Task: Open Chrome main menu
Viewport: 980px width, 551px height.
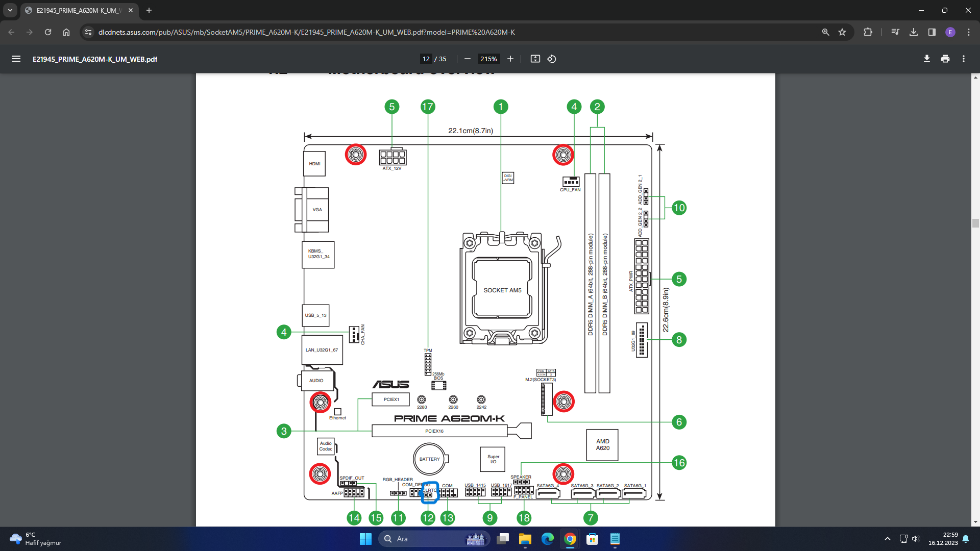Action: pyautogui.click(x=969, y=32)
